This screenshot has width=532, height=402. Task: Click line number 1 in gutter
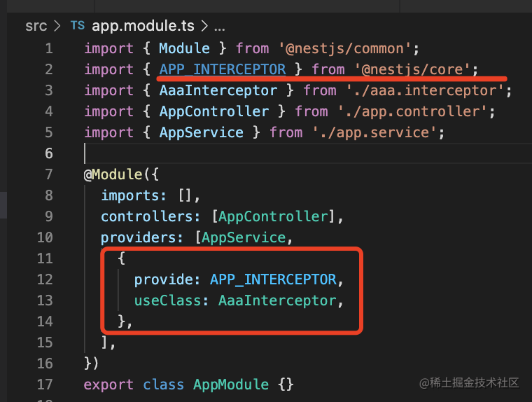coord(49,48)
